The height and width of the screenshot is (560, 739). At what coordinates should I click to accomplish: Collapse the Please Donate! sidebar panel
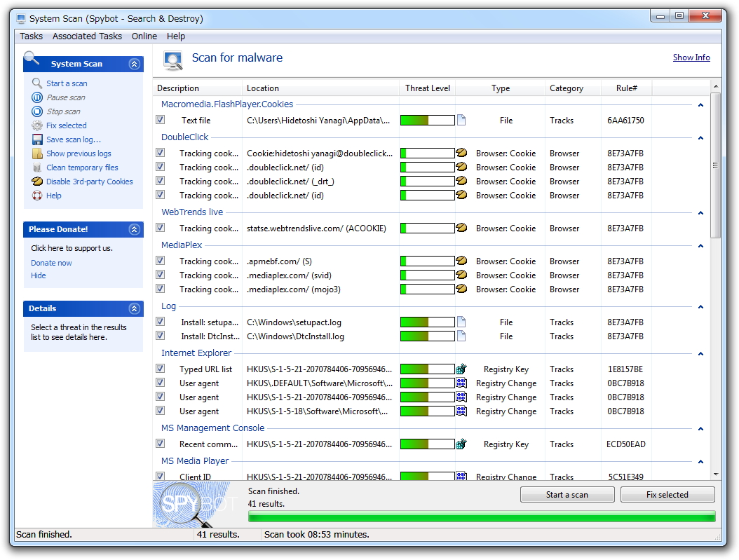(x=135, y=229)
